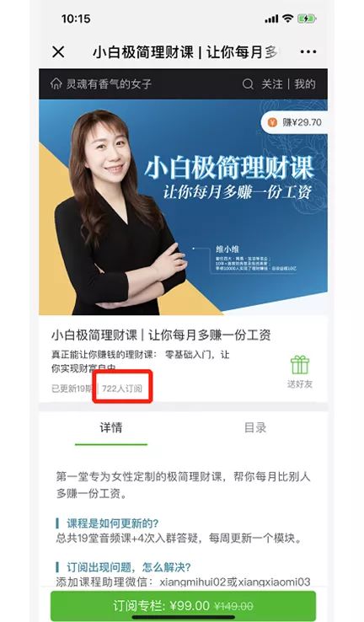This screenshot has width=364, height=622.
Task: Tap the shop name 灵魂有香气的女子
Action: click(109, 84)
